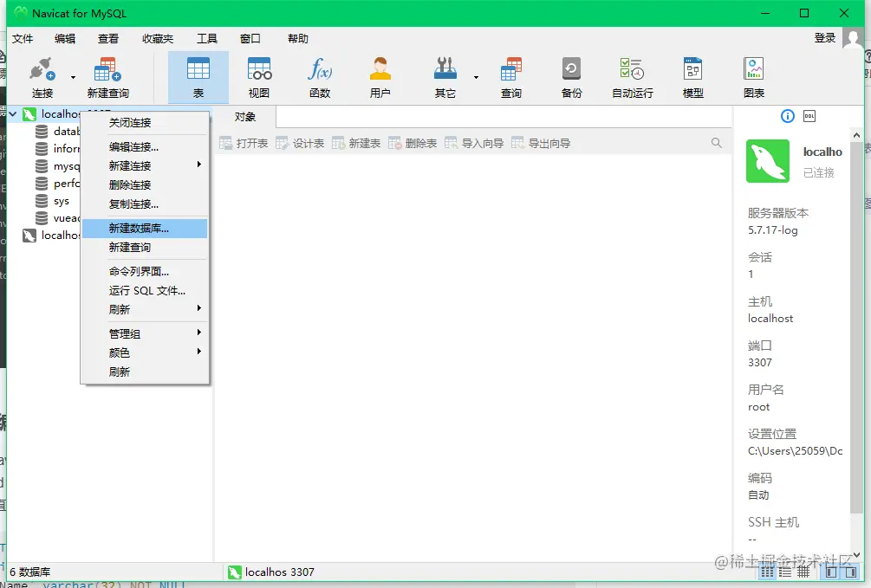Click the user avatar icon beside 登录
This screenshot has height=588, width=871.
853,38
